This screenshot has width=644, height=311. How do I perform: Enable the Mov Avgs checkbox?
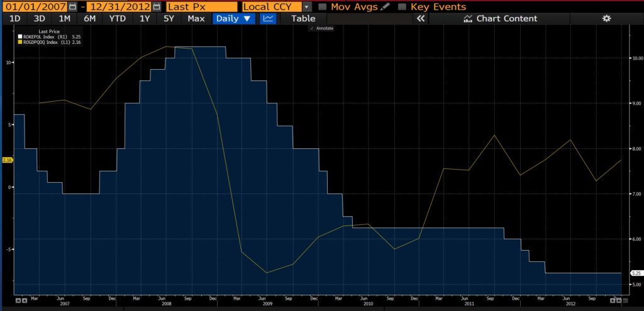click(323, 7)
